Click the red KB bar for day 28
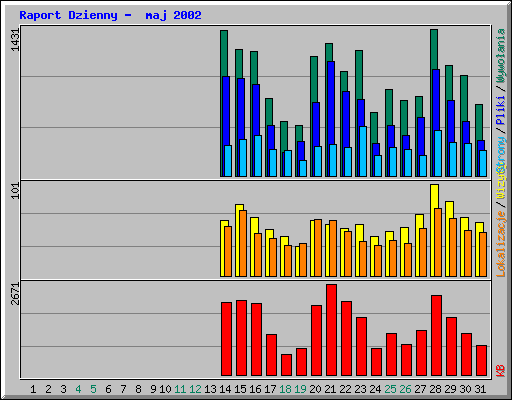The height and width of the screenshot is (400, 512). [436, 336]
